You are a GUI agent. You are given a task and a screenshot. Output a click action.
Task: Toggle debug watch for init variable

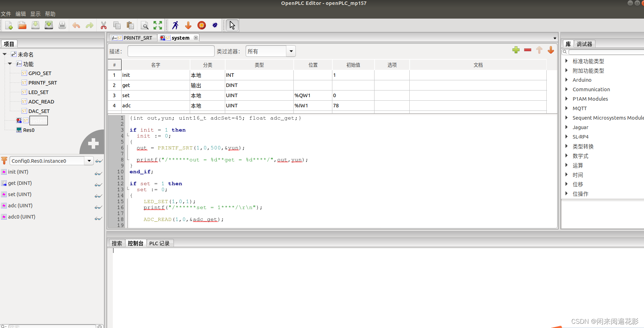click(x=98, y=173)
